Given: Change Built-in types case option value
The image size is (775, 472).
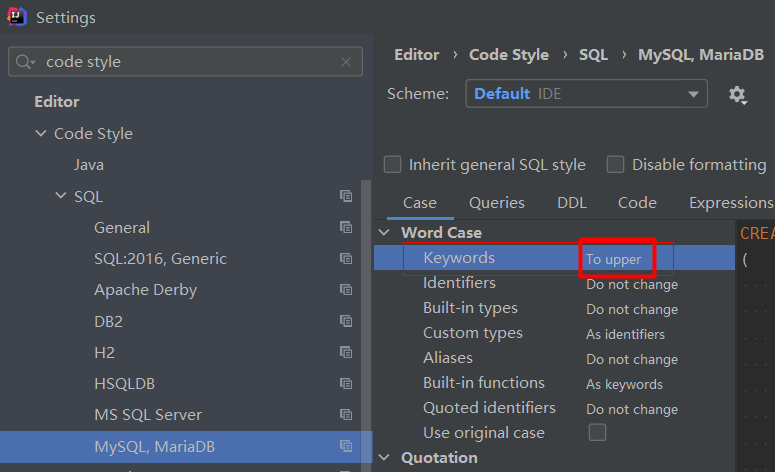Looking at the screenshot, I should (x=632, y=309).
